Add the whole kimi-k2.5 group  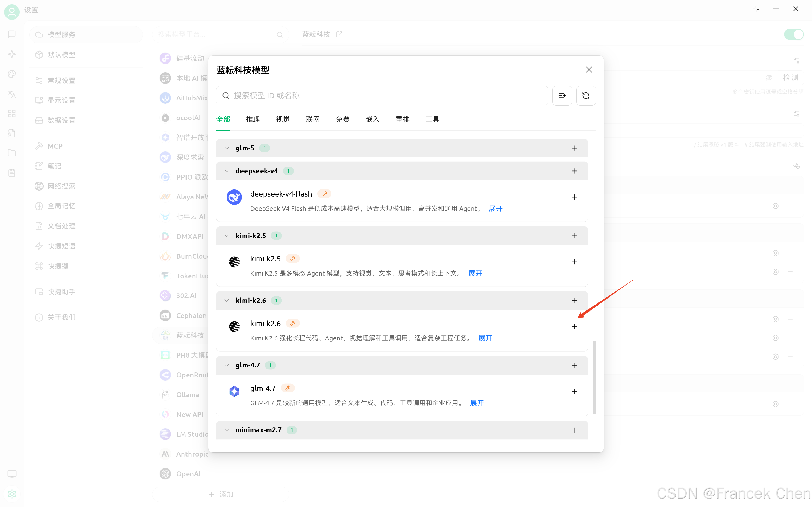coord(574,236)
